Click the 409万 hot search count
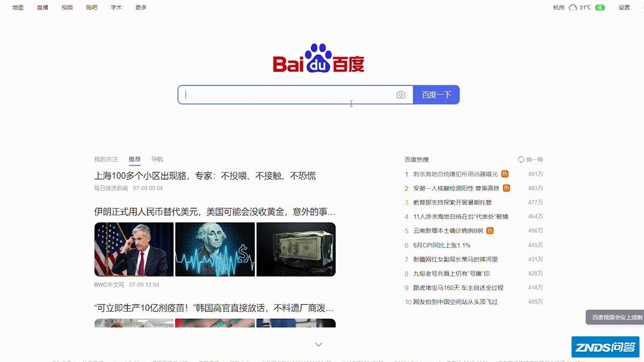This screenshot has width=644, height=362. pyautogui.click(x=535, y=302)
